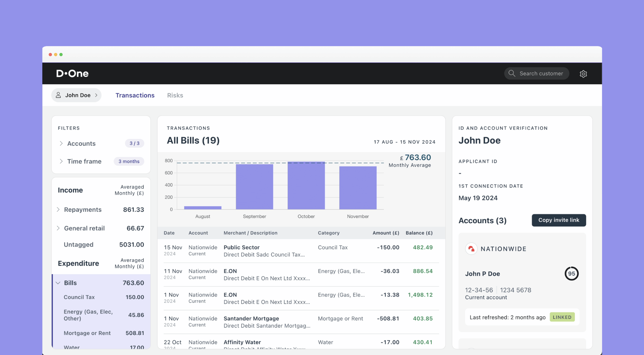Click the score 95 circle badge

(571, 274)
